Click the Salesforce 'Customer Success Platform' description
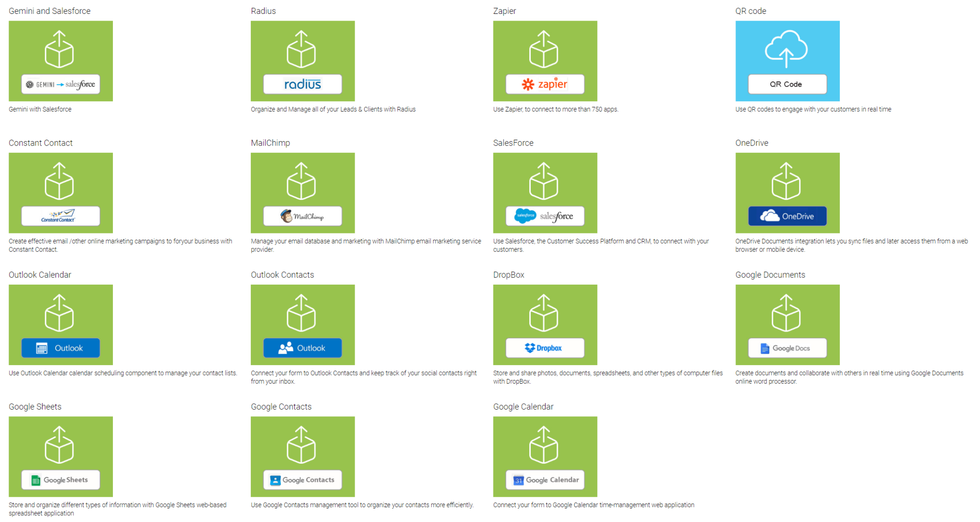The height and width of the screenshot is (522, 980). [x=601, y=245]
